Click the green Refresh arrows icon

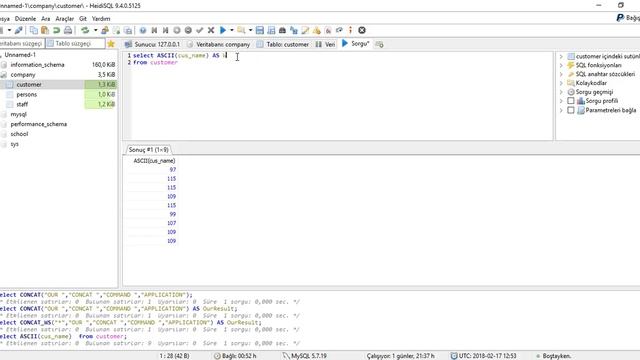85,30
